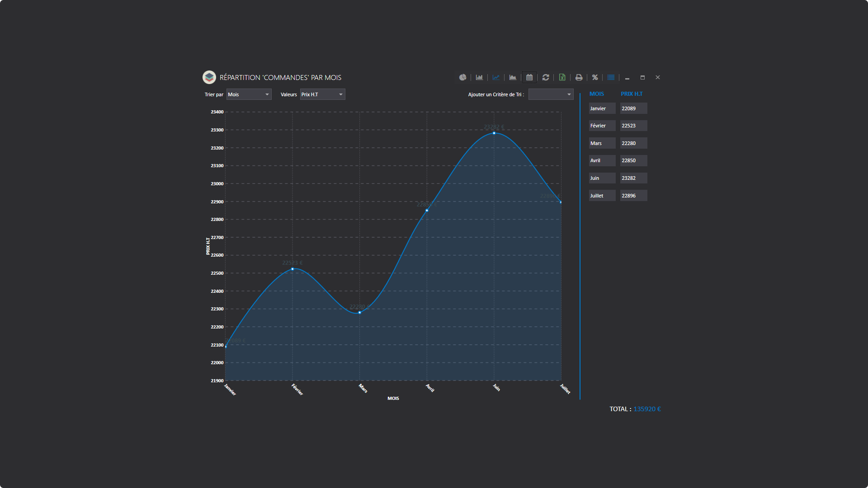Minimize the chart window

[x=627, y=78]
